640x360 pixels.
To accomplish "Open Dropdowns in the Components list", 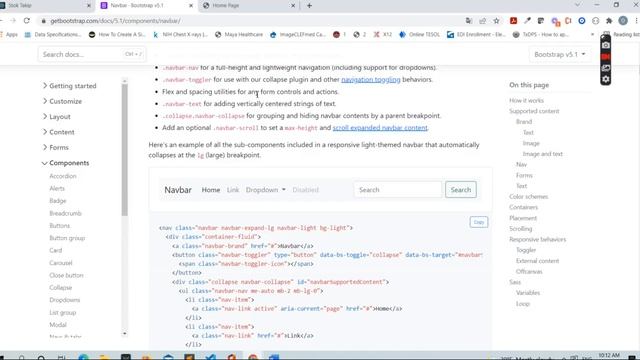I will 65,300.
